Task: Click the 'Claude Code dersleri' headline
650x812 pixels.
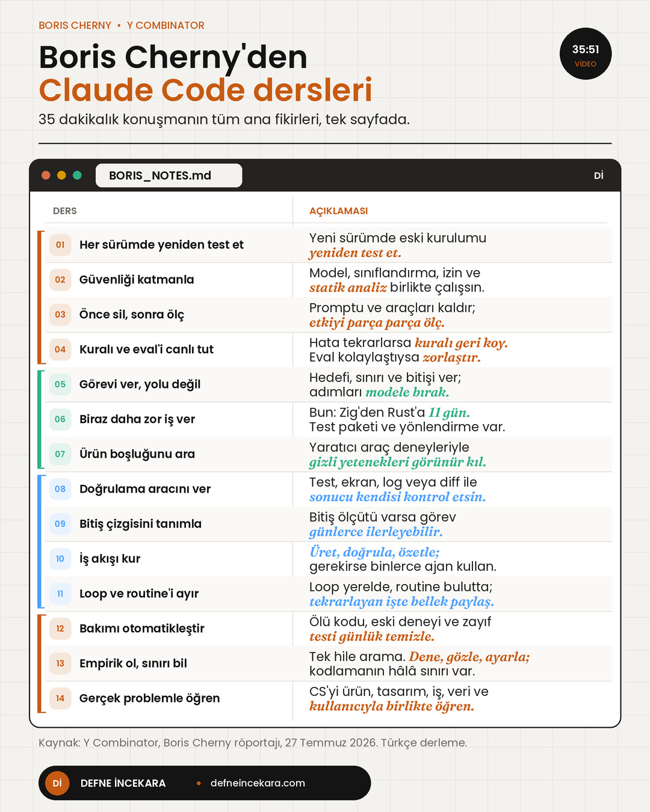Action: (206, 90)
